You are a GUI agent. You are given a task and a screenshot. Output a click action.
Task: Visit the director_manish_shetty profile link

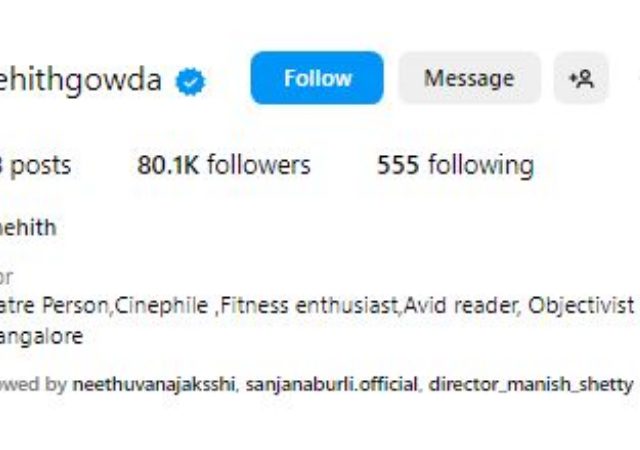coord(531,384)
